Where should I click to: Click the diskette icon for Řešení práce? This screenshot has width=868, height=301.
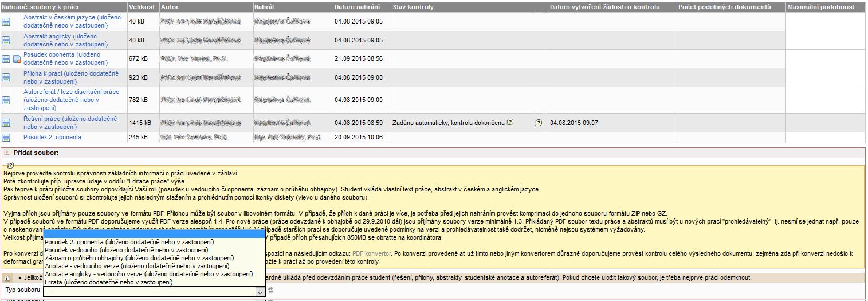(6, 123)
